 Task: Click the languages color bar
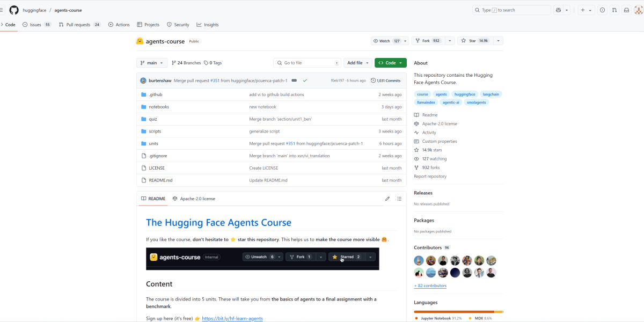click(x=458, y=312)
